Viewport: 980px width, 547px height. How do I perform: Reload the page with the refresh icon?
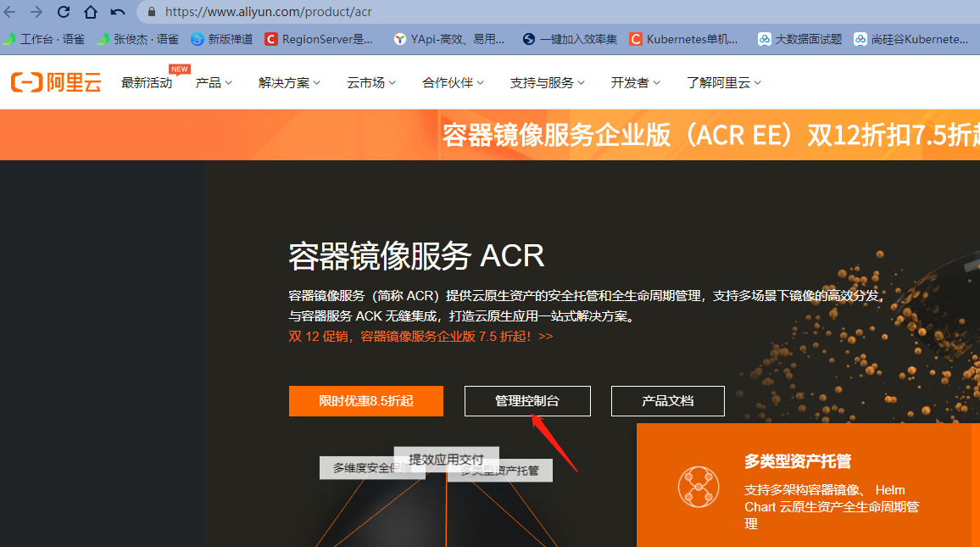pyautogui.click(x=63, y=12)
